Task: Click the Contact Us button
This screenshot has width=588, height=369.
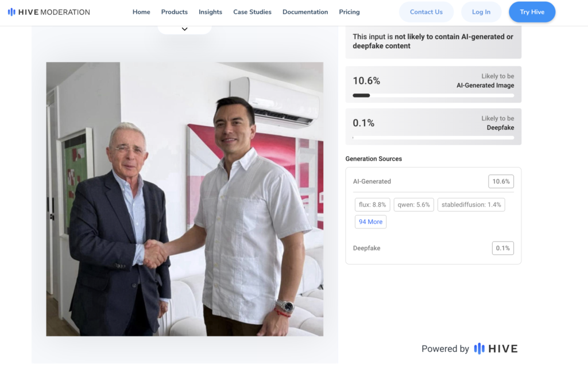Action: [426, 12]
